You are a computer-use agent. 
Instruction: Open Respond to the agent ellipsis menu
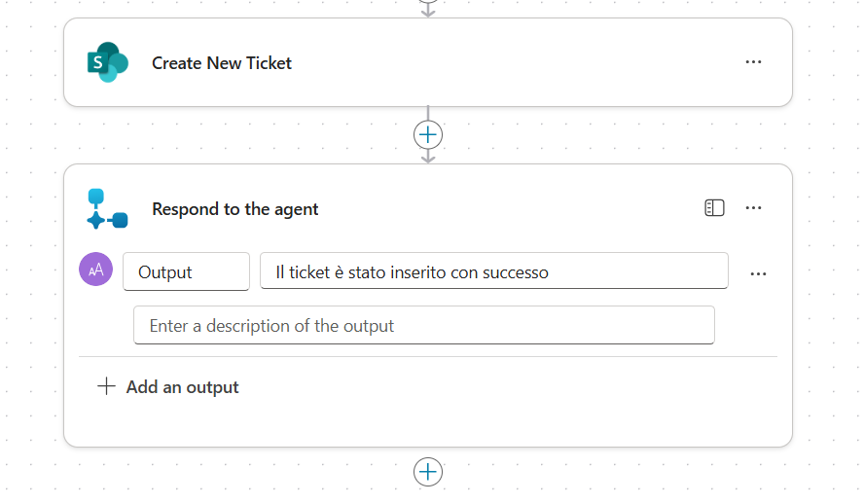753,208
